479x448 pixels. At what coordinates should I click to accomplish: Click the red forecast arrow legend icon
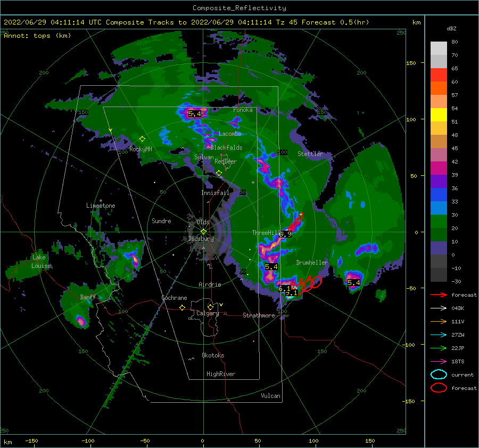[x=439, y=295]
